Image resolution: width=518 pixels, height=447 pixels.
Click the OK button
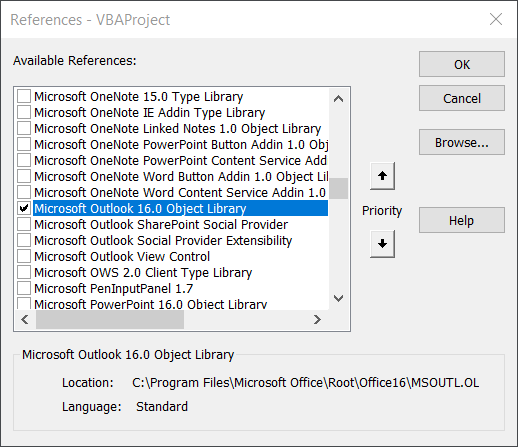pyautogui.click(x=462, y=64)
